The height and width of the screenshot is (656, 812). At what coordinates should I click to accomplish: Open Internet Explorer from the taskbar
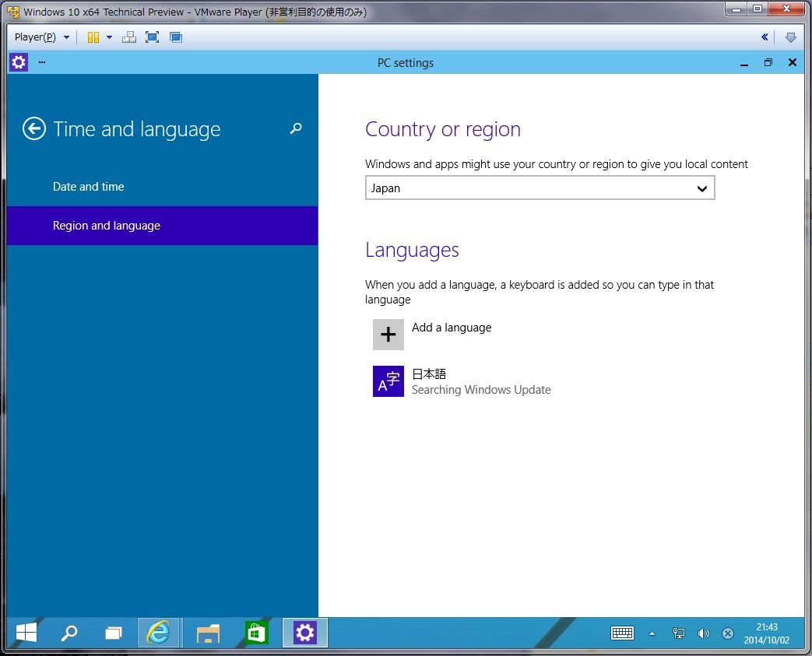(159, 633)
